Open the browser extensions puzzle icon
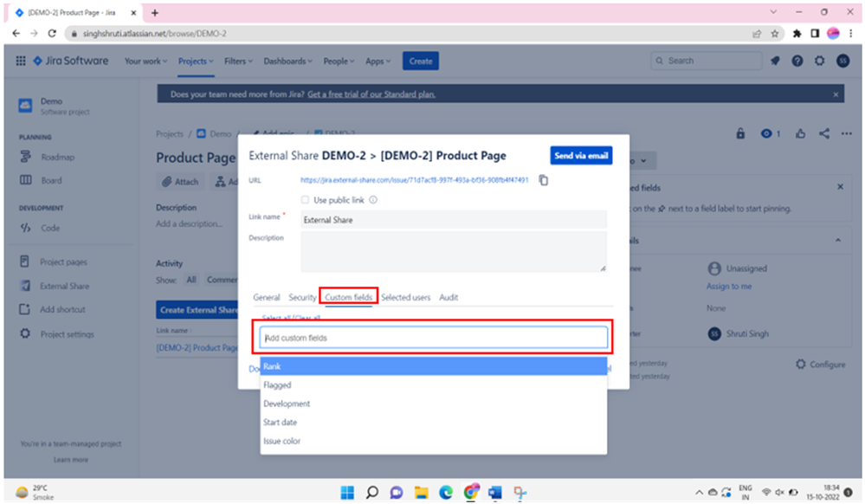The width and height of the screenshot is (865, 504). pos(797,34)
